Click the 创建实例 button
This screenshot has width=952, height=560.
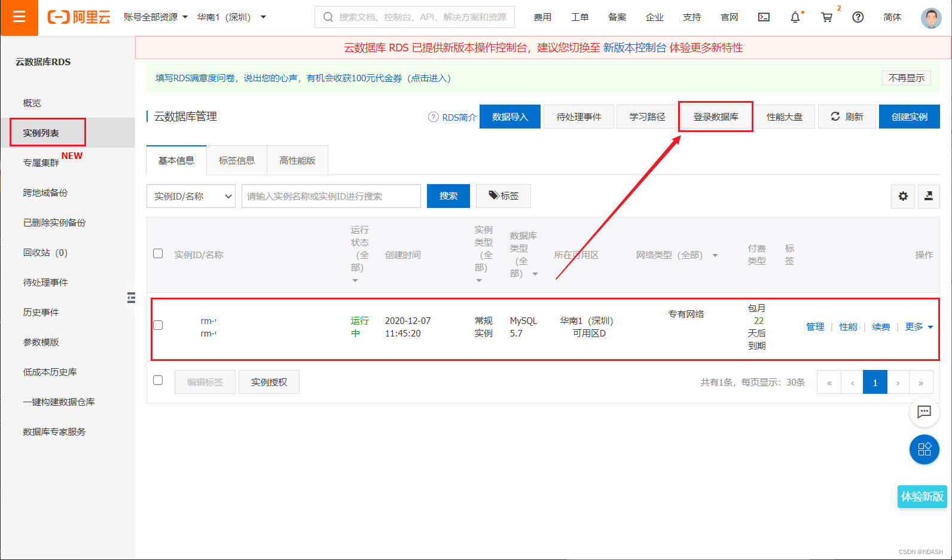coord(910,117)
